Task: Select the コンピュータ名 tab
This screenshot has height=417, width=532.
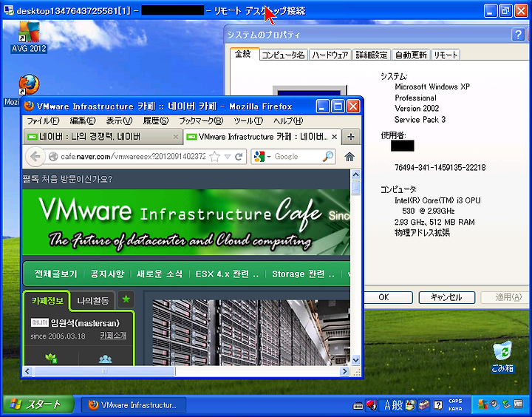Action: [283, 55]
